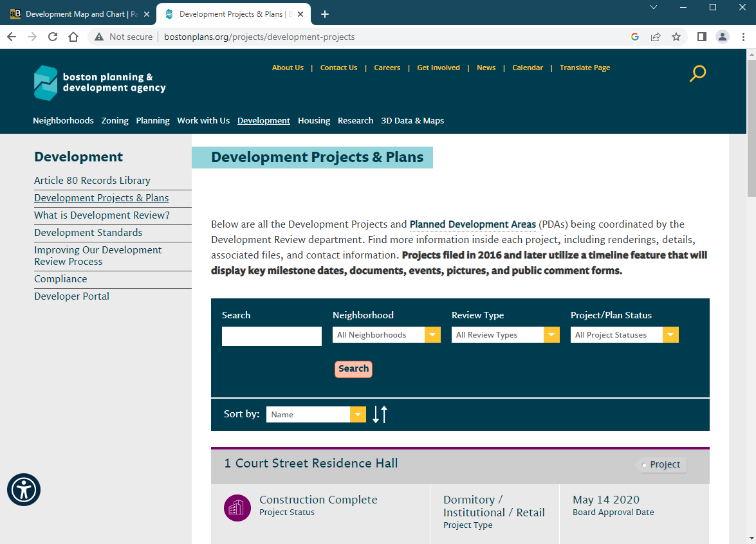756x544 pixels.
Task: Open the Planned Development Areas link
Action: (472, 224)
